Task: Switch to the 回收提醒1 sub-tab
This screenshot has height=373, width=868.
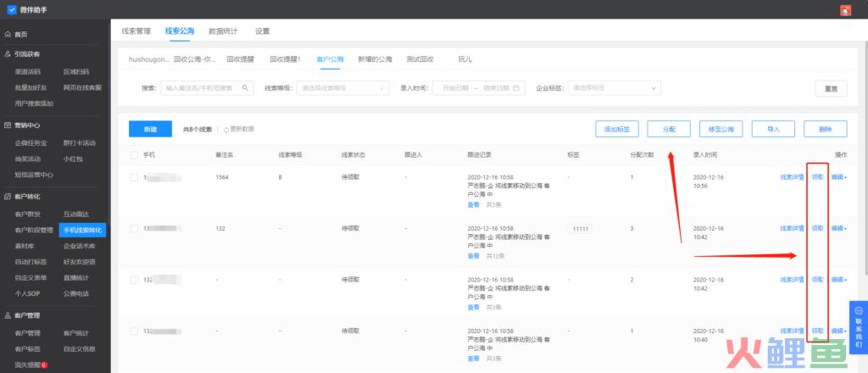Action: pos(285,59)
